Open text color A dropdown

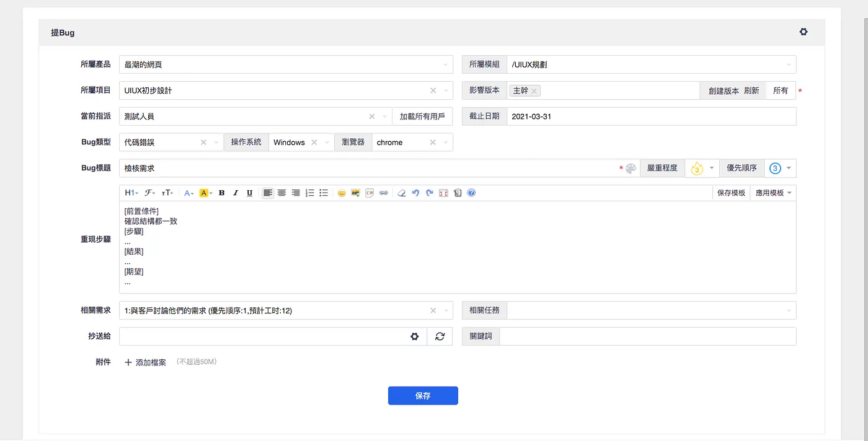point(189,193)
